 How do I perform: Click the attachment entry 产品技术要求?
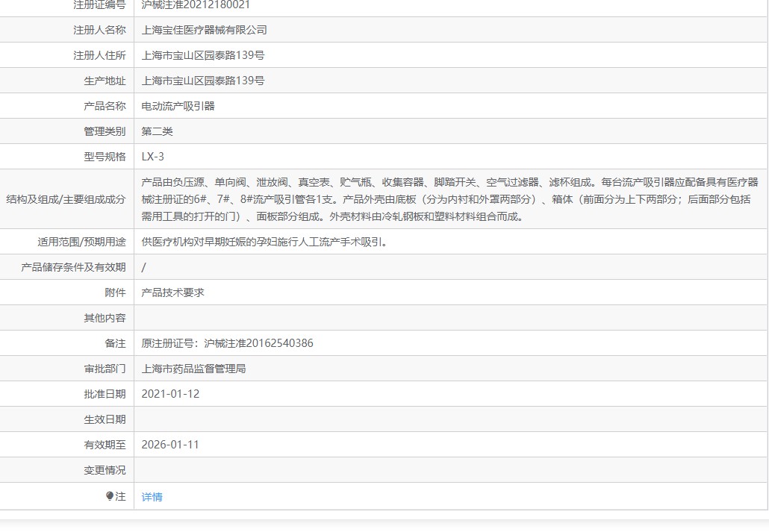click(x=172, y=292)
